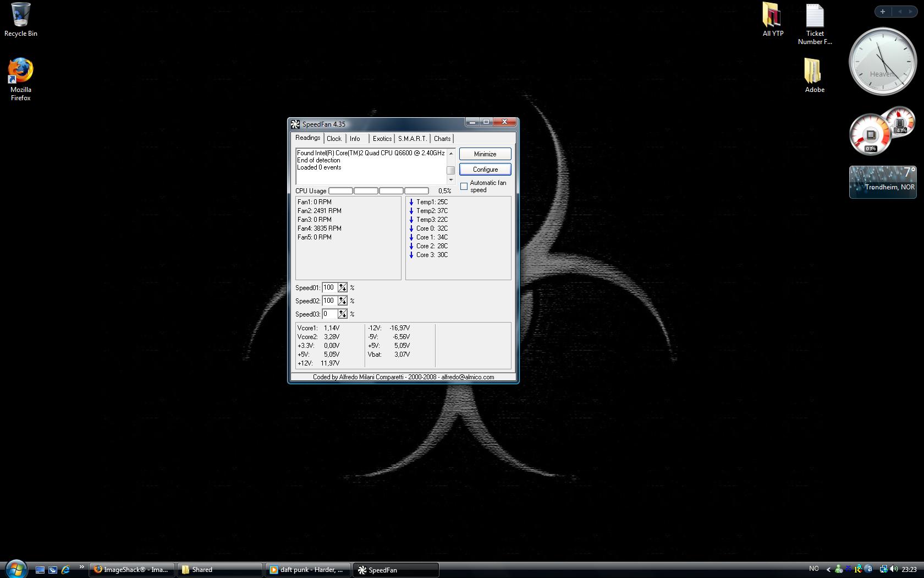Open the Recycle Bin desktop icon

[x=20, y=20]
